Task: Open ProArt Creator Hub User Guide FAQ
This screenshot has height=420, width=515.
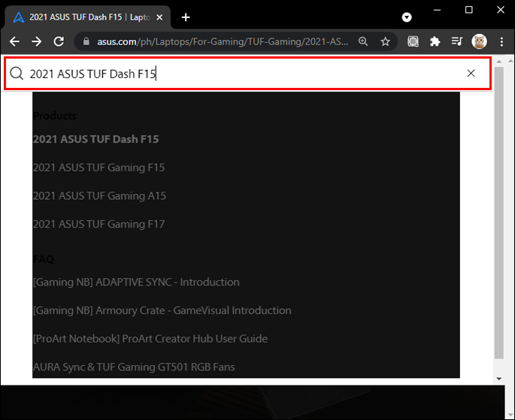Action: [150, 339]
